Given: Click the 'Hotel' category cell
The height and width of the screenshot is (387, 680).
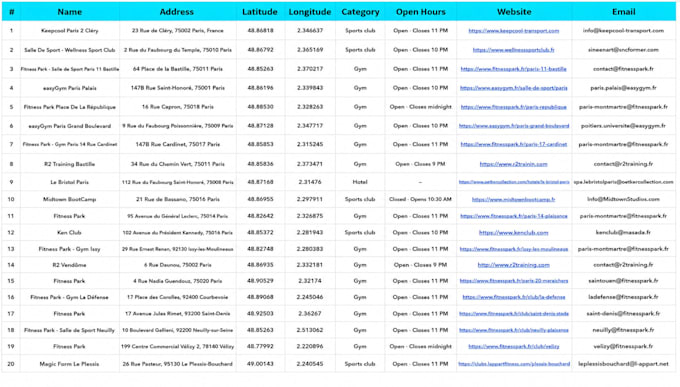Looking at the screenshot, I should coord(360,182).
